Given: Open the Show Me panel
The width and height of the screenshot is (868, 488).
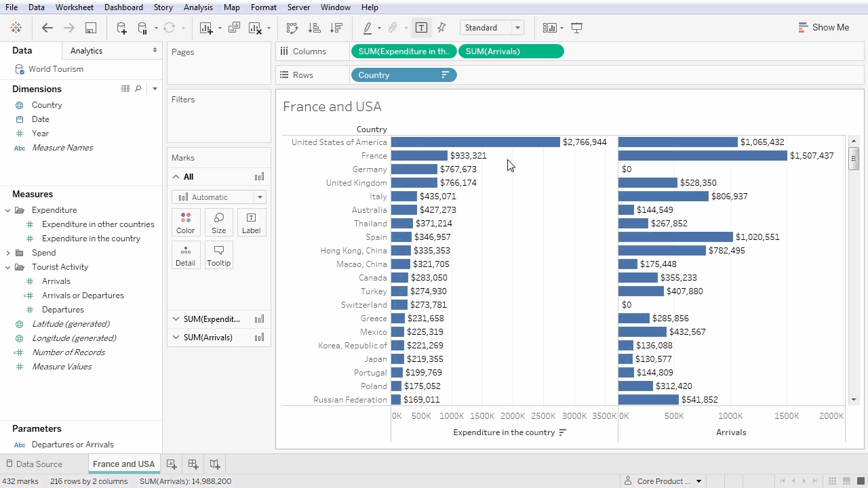Looking at the screenshot, I should click(x=824, y=27).
